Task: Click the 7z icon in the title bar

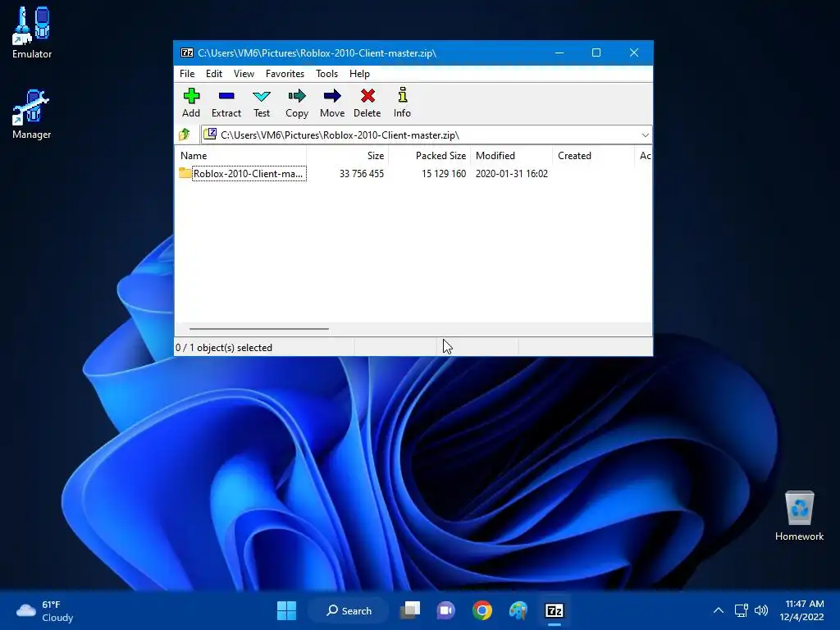Action: coord(187,52)
